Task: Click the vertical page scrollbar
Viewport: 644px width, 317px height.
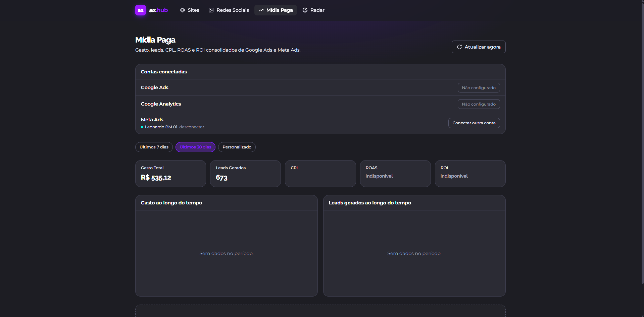Action: pos(642,144)
